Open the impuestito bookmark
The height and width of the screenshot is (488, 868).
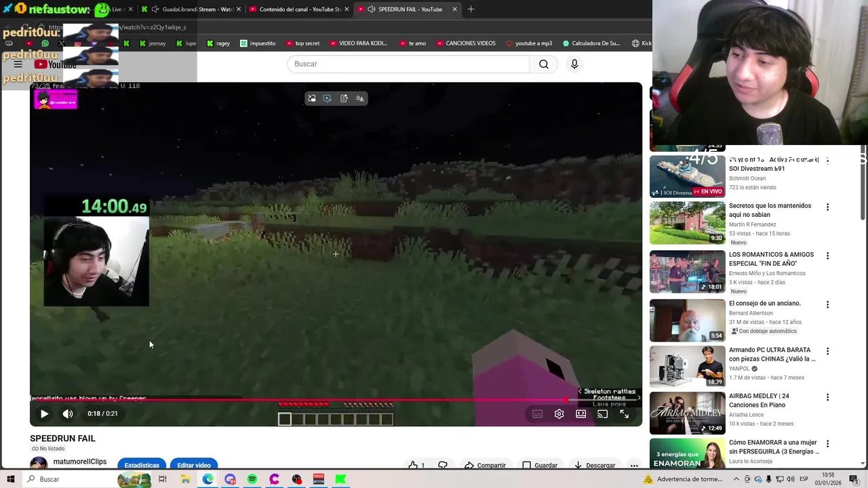(x=257, y=43)
